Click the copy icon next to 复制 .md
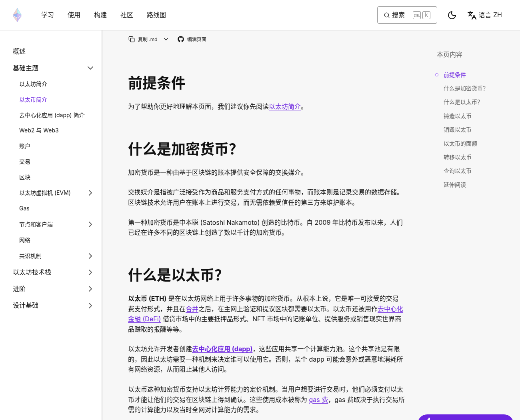 pos(132,39)
